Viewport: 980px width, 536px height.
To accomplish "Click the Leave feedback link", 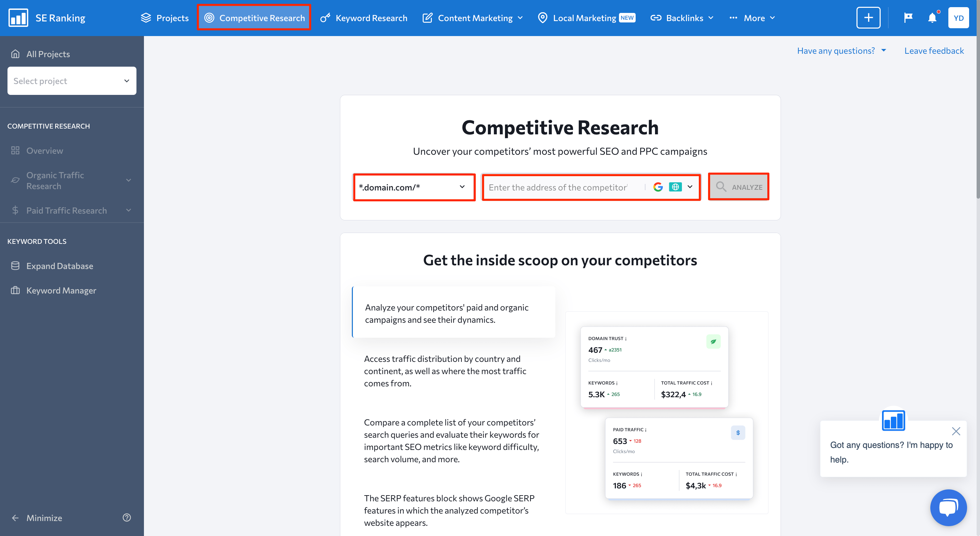I will [x=933, y=51].
